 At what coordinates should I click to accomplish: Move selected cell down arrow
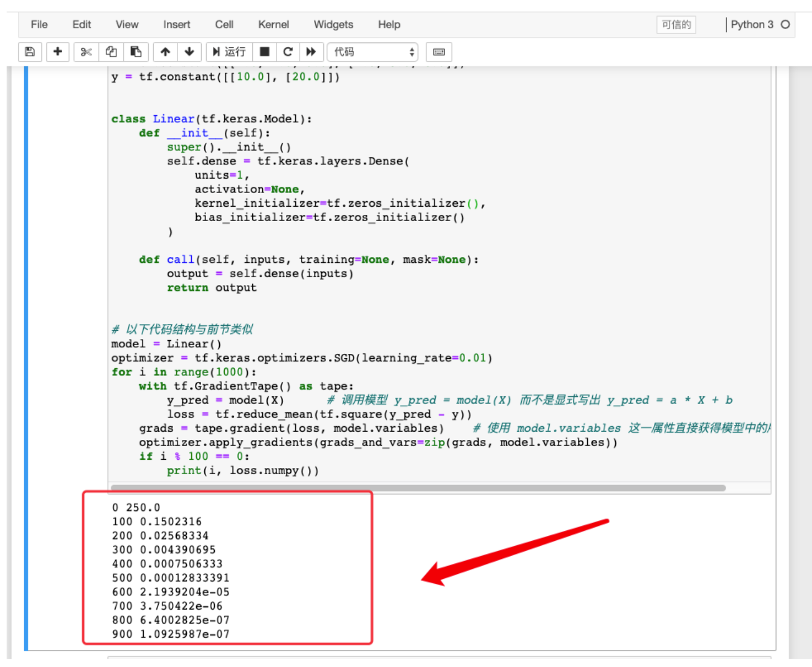tap(190, 52)
